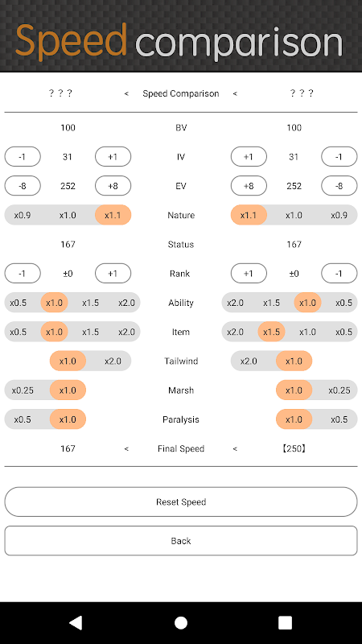Select x1.0 Nature on right side
362x644 pixels.
(294, 215)
